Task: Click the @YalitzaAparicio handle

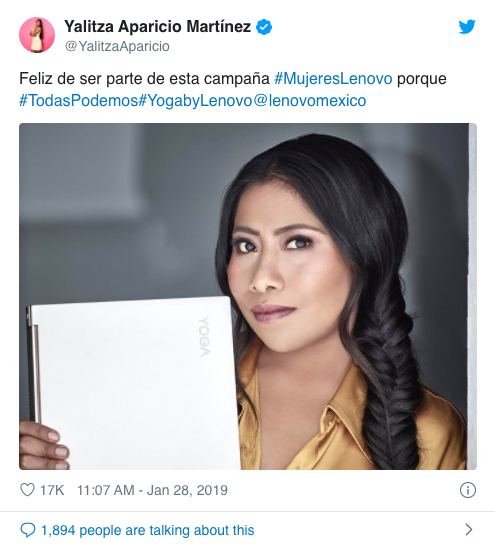Action: click(x=117, y=46)
